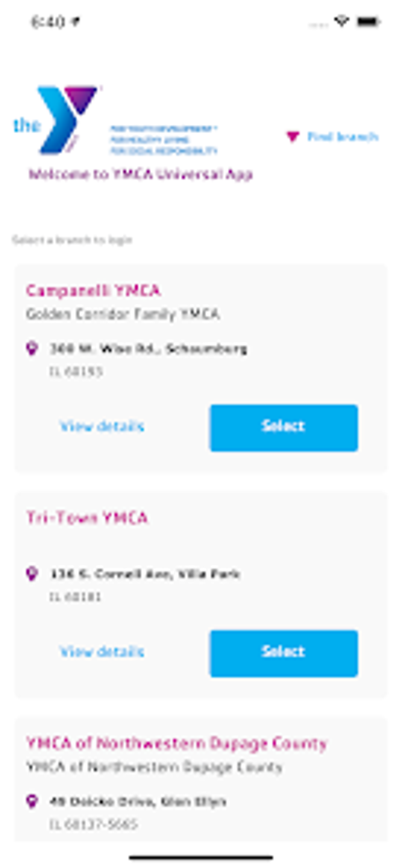
Task: Tap the Campanelli YMCA title
Action: click(93, 291)
